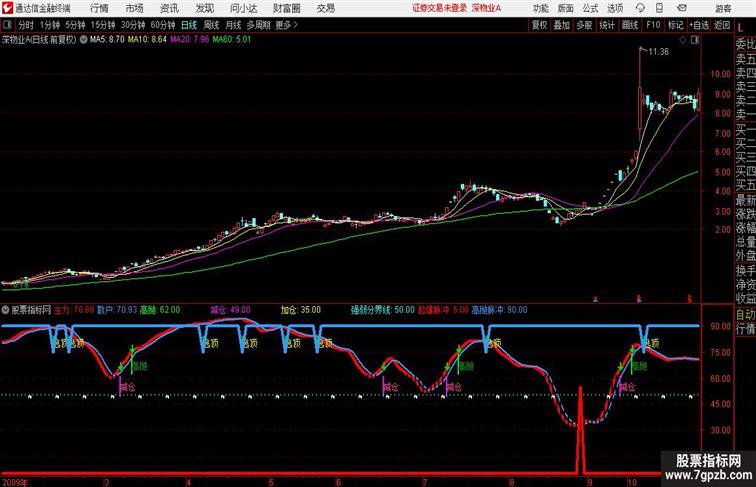The width and height of the screenshot is (756, 487).
Task: Click the L tab on right sidebar
Action: (741, 28)
